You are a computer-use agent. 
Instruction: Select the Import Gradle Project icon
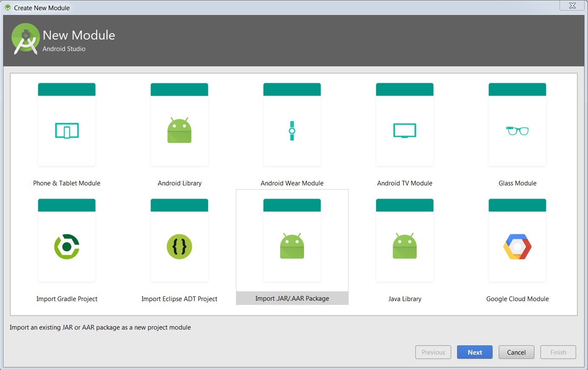[67, 246]
